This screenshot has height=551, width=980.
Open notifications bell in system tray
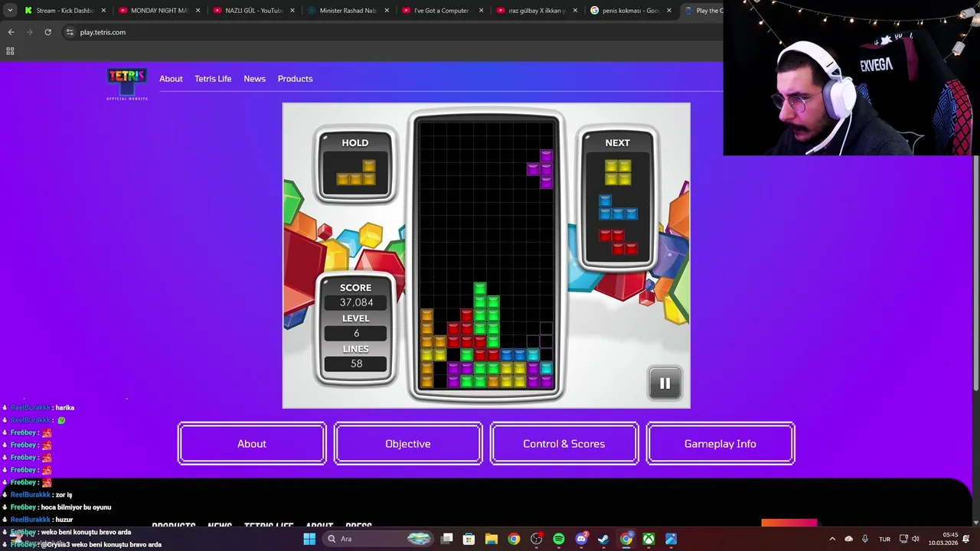966,539
